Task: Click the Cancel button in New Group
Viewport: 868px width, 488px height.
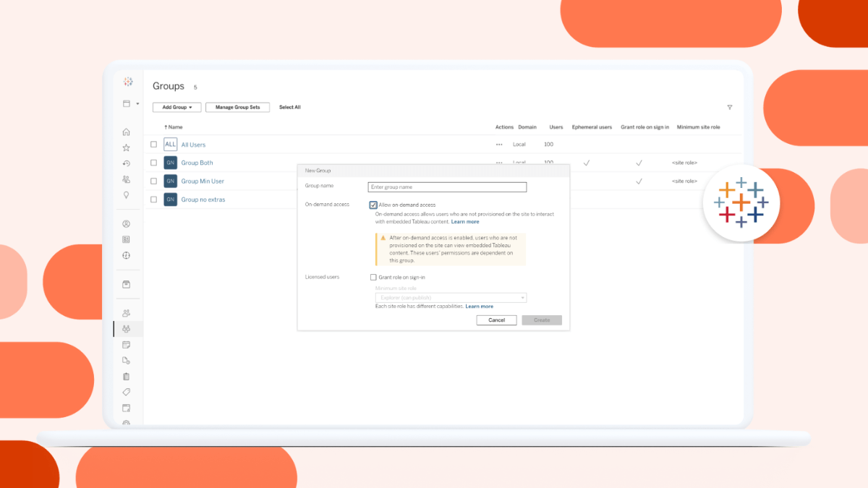Action: pyautogui.click(x=496, y=320)
